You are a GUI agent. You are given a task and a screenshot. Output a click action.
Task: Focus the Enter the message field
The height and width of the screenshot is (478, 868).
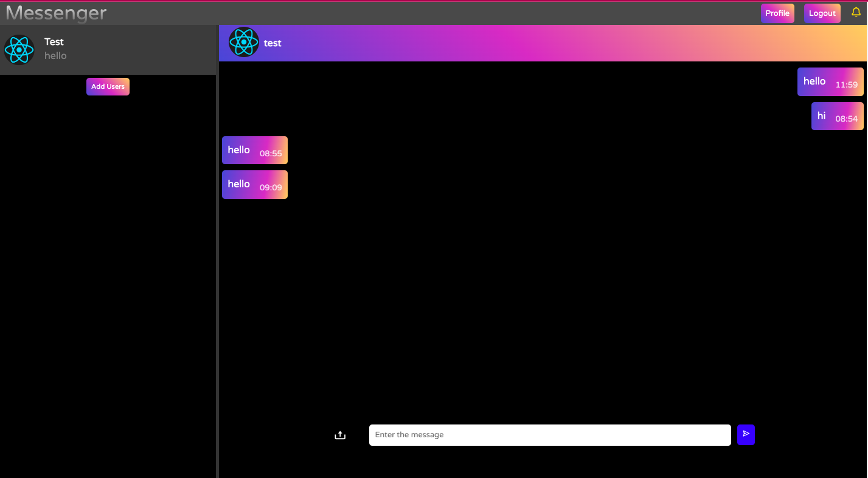pyautogui.click(x=550, y=435)
